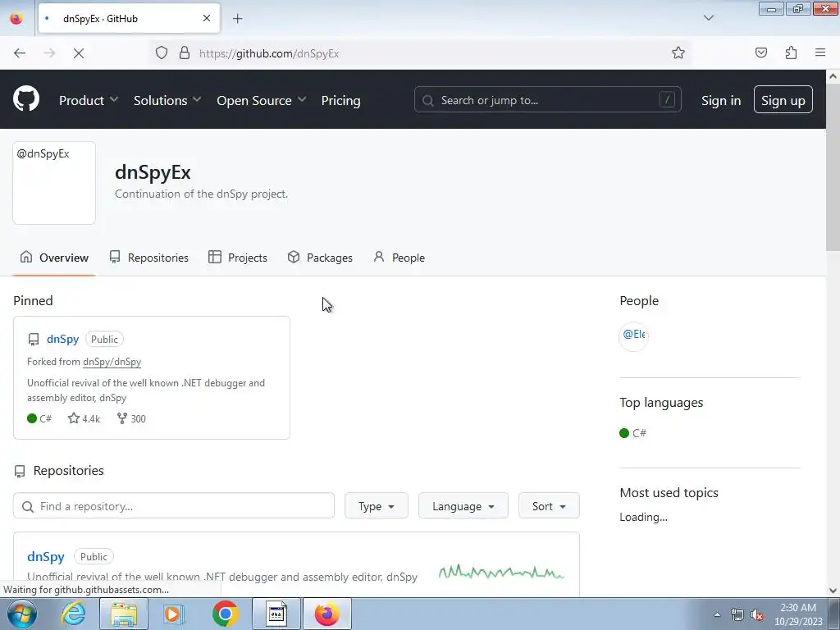This screenshot has height=630, width=840.
Task: Click the muted volume tray icon
Action: coord(757,614)
